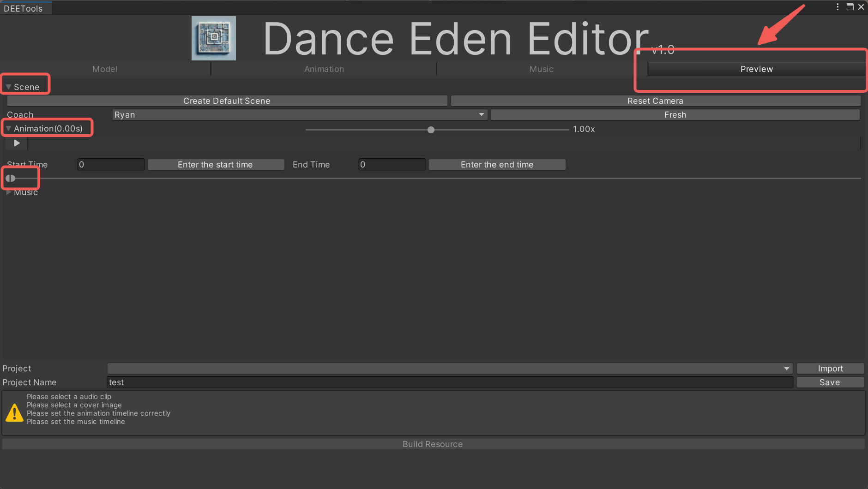Click the Dance Eden Editor logo image
The height and width of the screenshot is (489, 868).
tap(214, 38)
